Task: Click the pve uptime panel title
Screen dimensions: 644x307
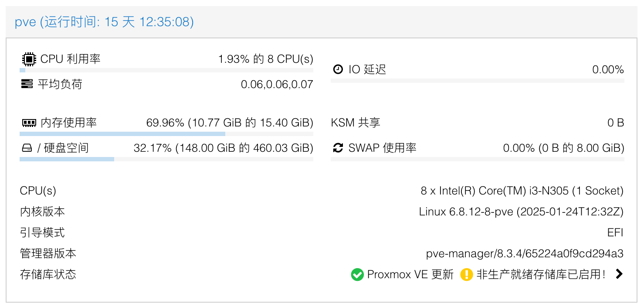Action: [105, 22]
